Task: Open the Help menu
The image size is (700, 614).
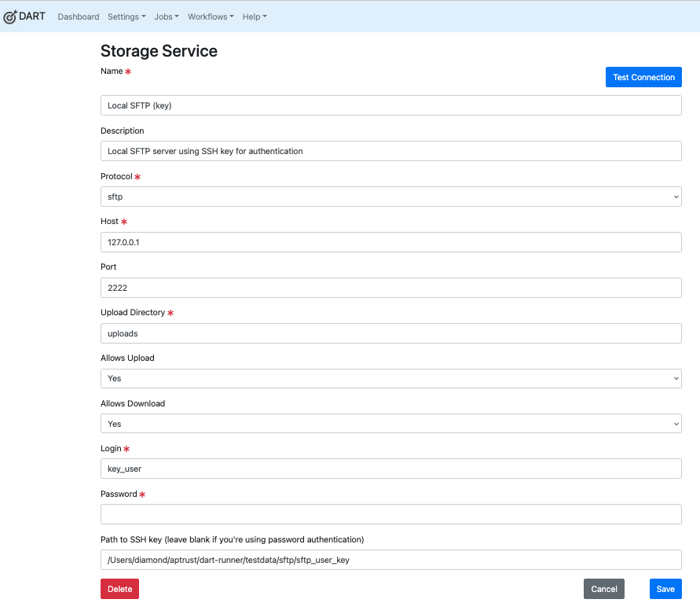Action: click(254, 17)
